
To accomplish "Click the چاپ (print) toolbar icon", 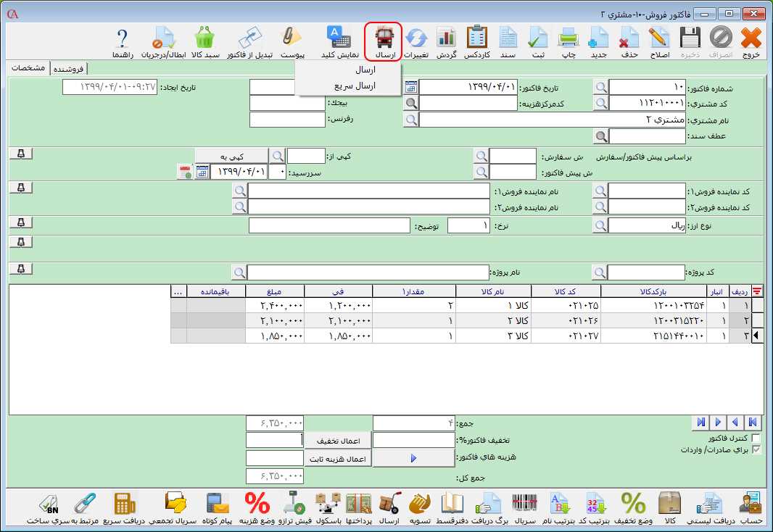I will point(568,41).
